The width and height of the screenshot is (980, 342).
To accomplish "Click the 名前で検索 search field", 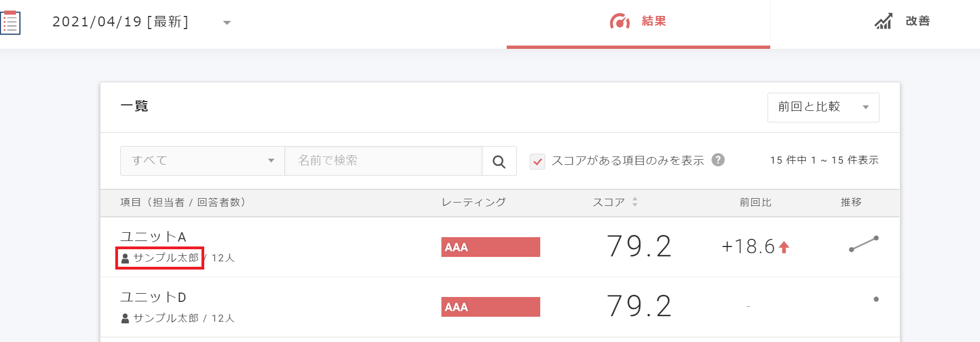I will point(383,161).
